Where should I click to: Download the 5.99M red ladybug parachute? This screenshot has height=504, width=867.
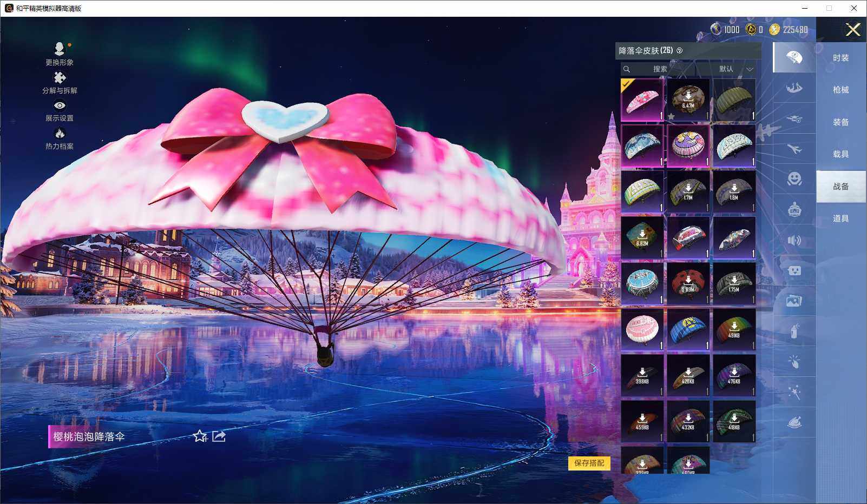tap(688, 284)
